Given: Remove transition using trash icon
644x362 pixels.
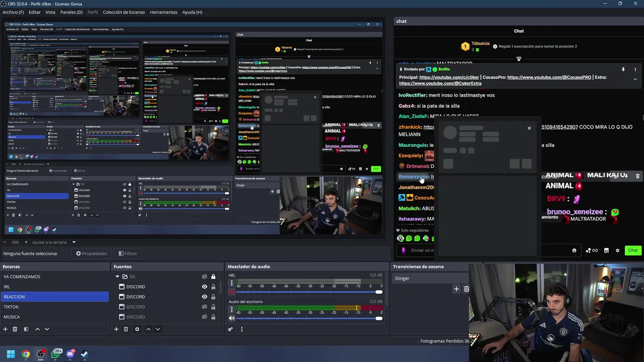Looking at the screenshot, I should [466, 289].
